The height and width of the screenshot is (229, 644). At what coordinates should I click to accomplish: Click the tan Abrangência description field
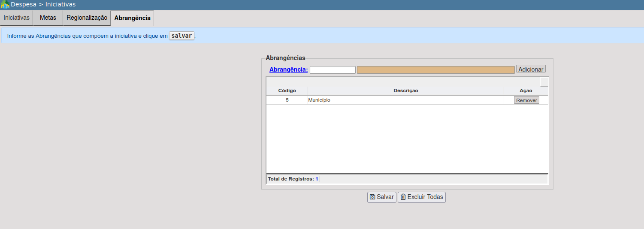tap(435, 70)
